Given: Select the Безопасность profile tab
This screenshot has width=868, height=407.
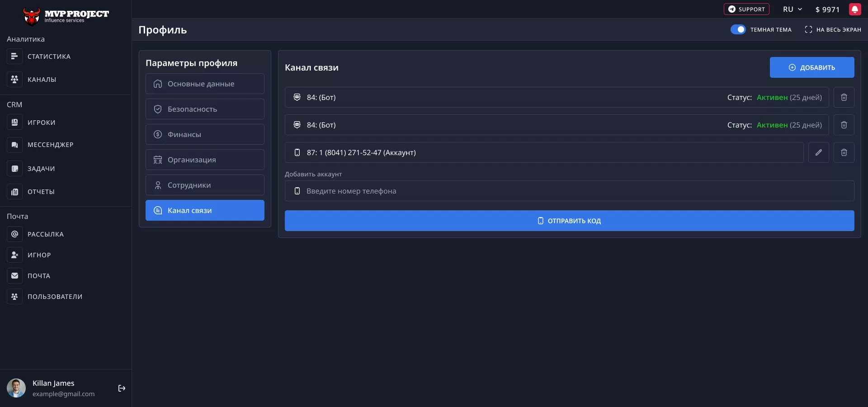Looking at the screenshot, I should (x=205, y=109).
